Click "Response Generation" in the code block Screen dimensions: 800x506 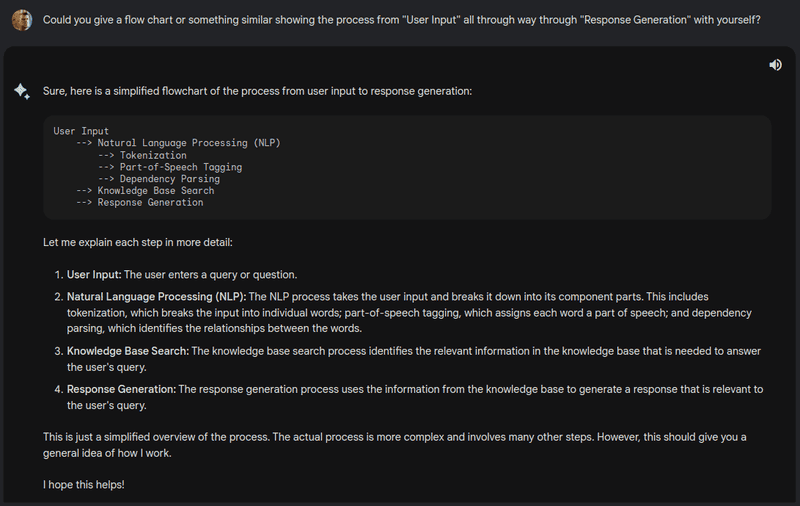point(150,203)
